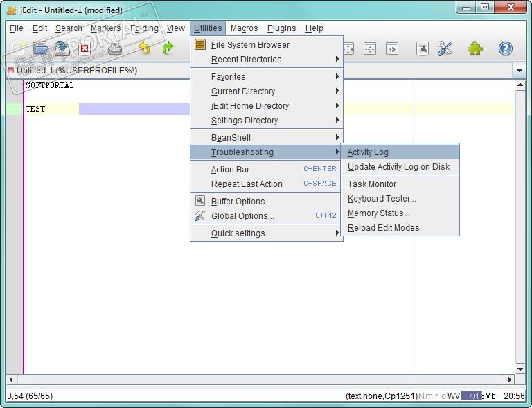532x408 pixels.
Task: Open the Macros menu
Action: tap(245, 28)
